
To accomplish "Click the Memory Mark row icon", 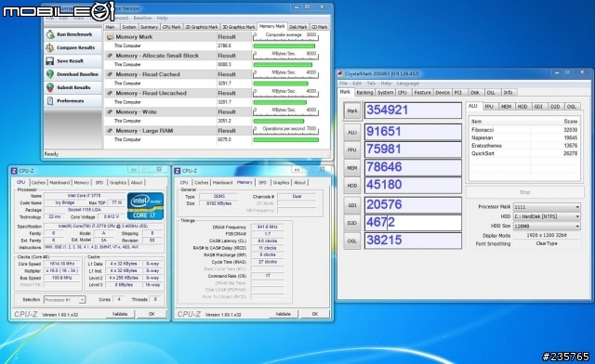I will (110, 37).
